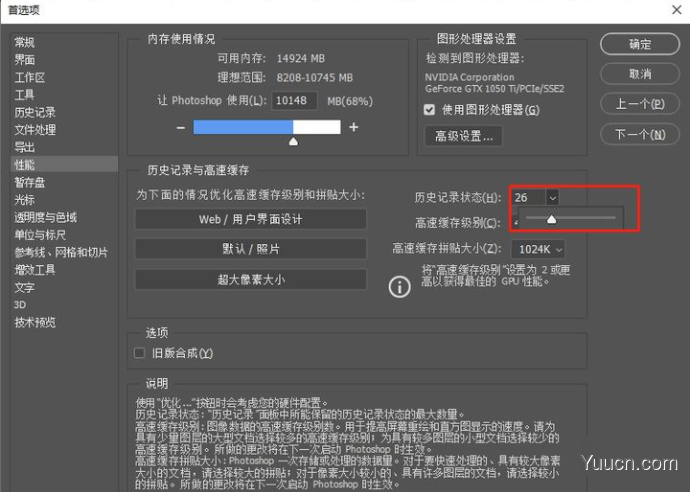Open the 光标 settings category
Viewport: 690px width, 492px height.
pyautogui.click(x=24, y=200)
